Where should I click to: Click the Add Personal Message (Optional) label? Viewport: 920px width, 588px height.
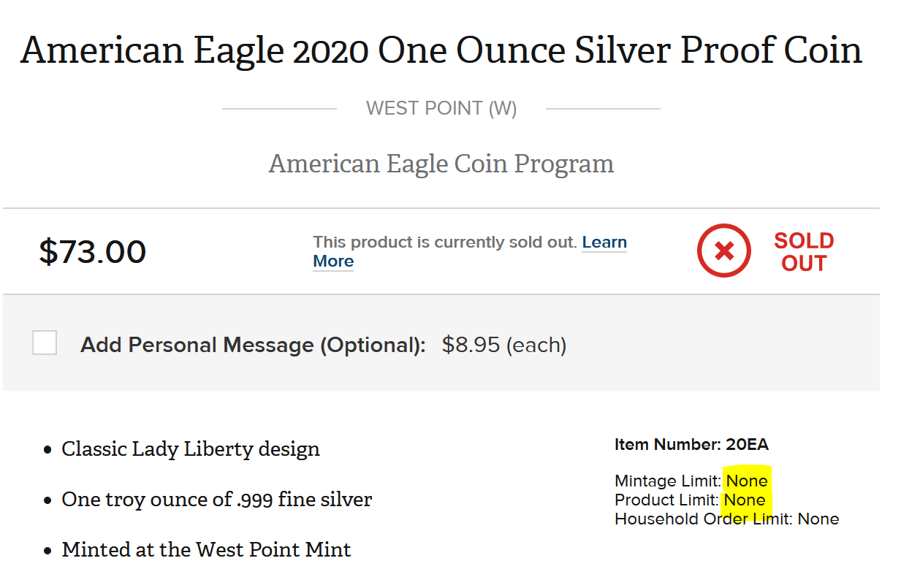coord(253,345)
